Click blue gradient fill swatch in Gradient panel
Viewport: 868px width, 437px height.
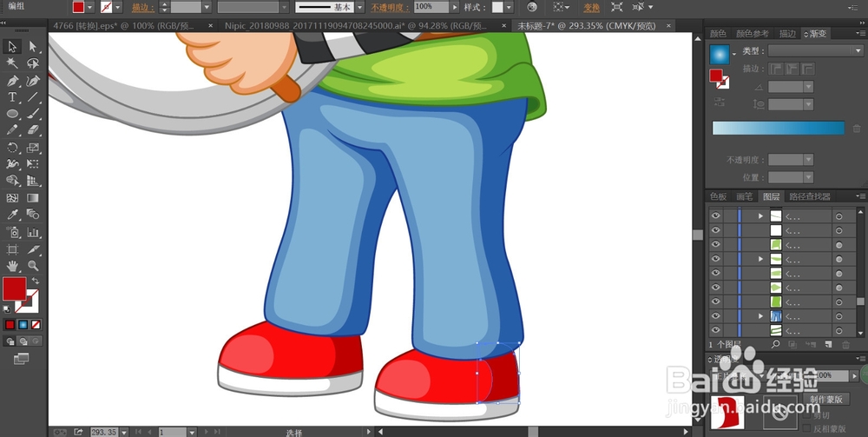(x=720, y=54)
